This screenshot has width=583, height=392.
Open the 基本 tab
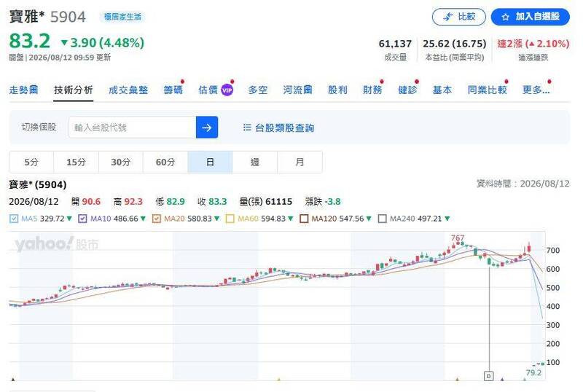coord(442,90)
